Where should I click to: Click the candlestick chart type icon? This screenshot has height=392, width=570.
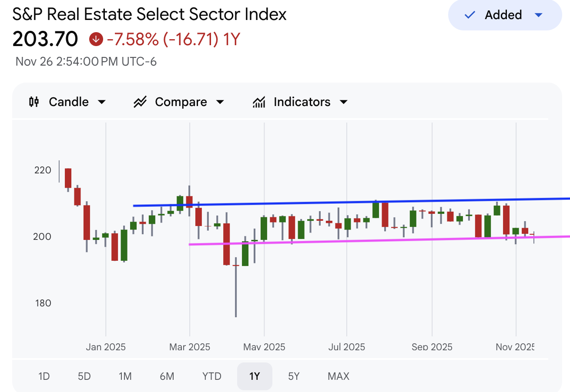click(34, 102)
